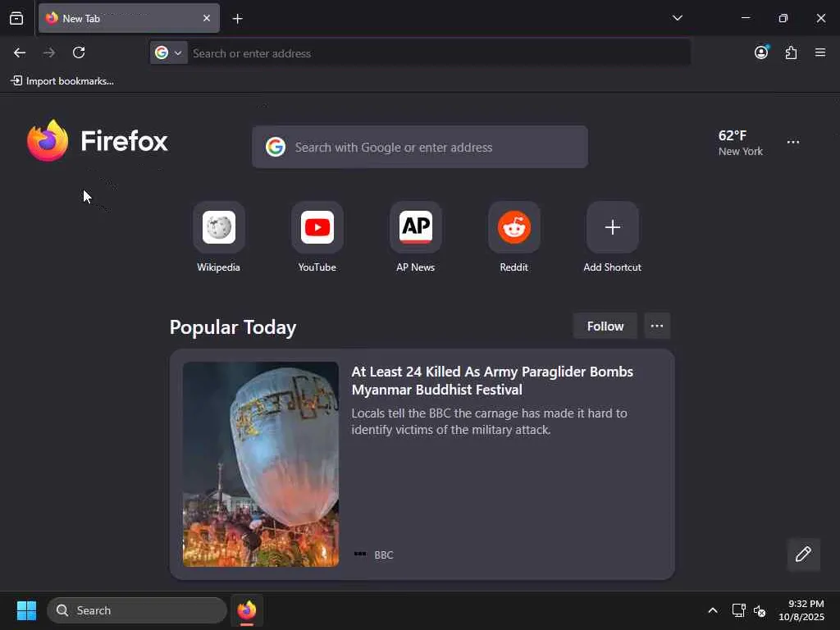Screen dimensions: 840x630
Task: Open the 'At Least 24 Killed' headline
Action: click(x=492, y=381)
